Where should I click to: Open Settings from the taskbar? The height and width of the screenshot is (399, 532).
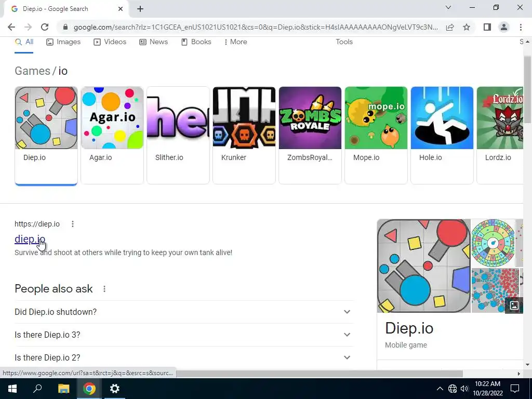coord(115,389)
